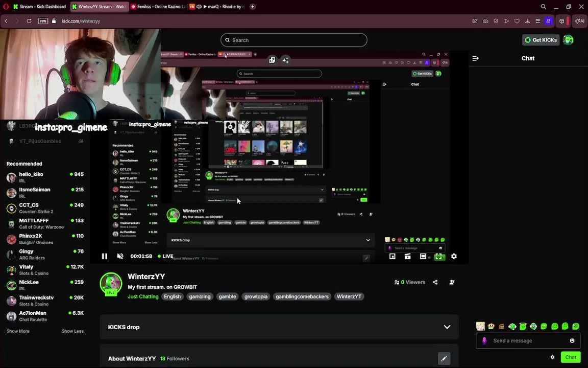The height and width of the screenshot is (368, 588).
Task: Focus the Kick Search field
Action: tap(293, 40)
